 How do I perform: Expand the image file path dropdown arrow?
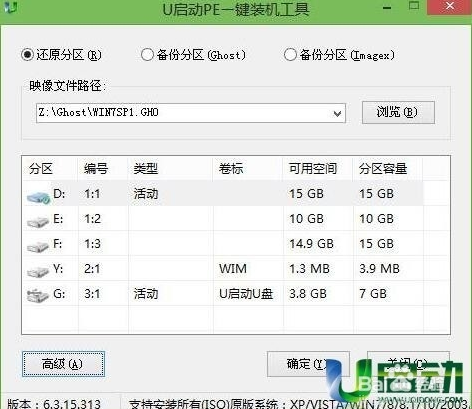tap(337, 114)
